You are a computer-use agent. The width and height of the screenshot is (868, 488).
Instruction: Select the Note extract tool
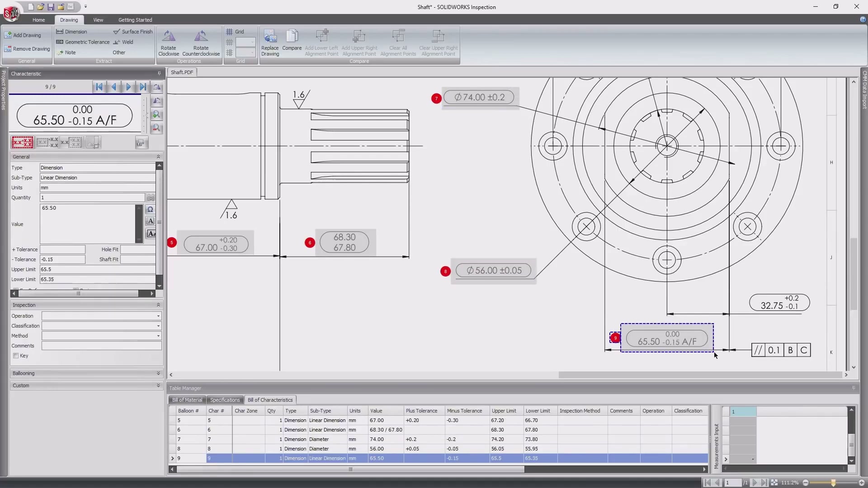click(66, 52)
